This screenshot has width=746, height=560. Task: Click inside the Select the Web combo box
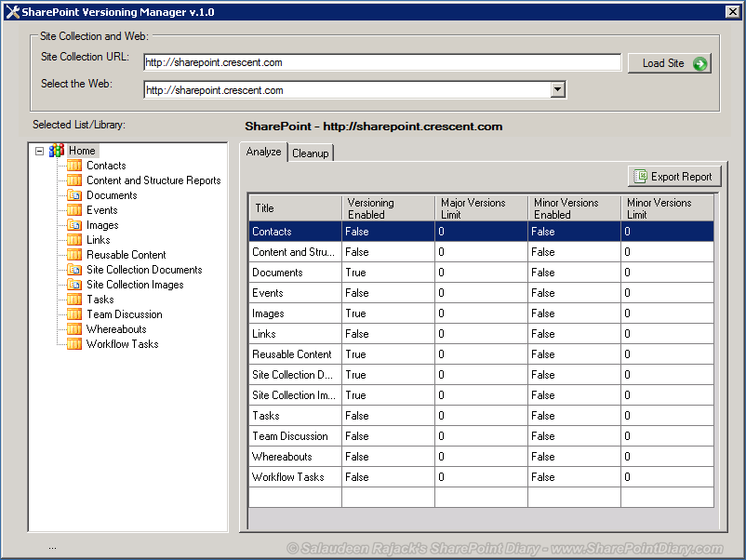(354, 90)
